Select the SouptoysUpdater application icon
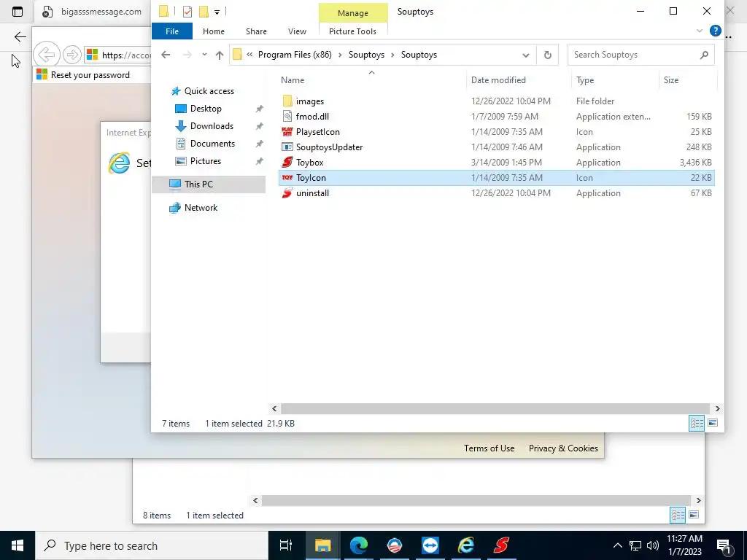The height and width of the screenshot is (560, 747). point(287,147)
